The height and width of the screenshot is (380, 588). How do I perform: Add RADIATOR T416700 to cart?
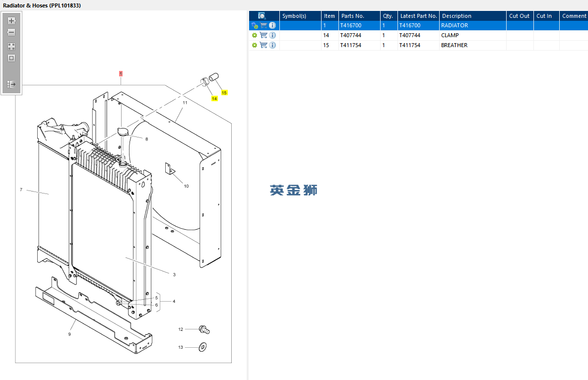[x=263, y=25]
